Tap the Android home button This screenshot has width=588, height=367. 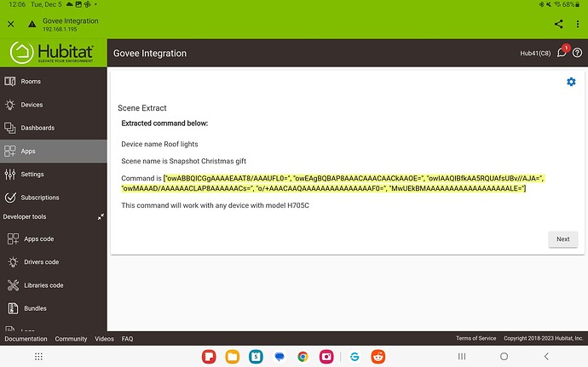(x=504, y=356)
